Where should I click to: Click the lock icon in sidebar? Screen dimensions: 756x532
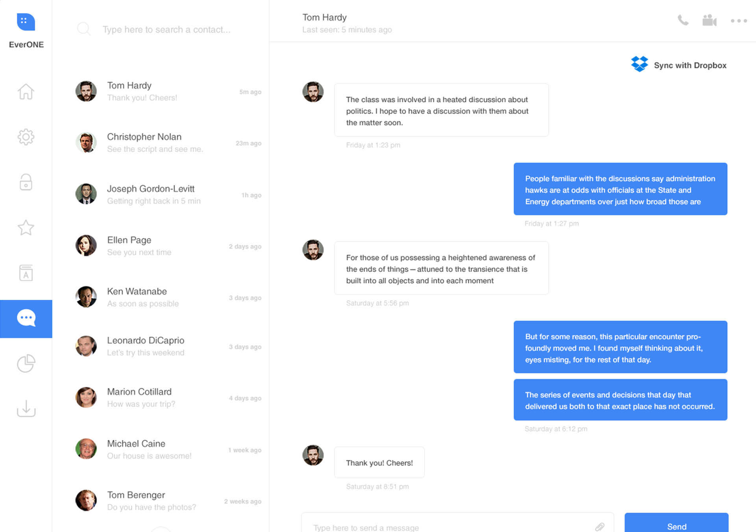(26, 182)
